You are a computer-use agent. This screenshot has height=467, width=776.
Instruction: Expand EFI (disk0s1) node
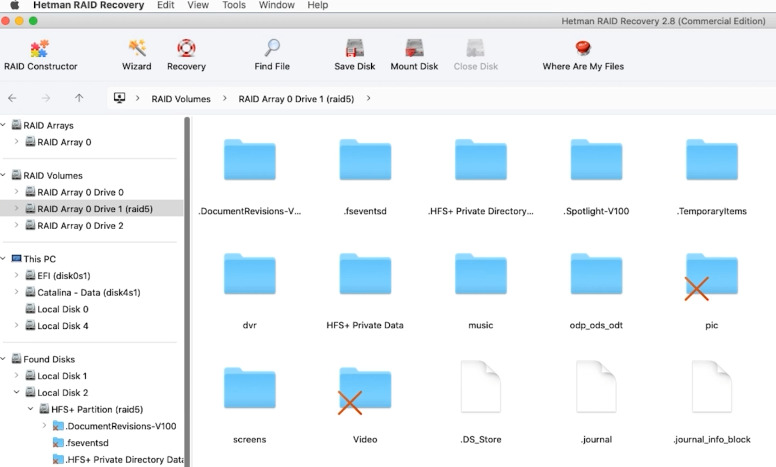(16, 275)
